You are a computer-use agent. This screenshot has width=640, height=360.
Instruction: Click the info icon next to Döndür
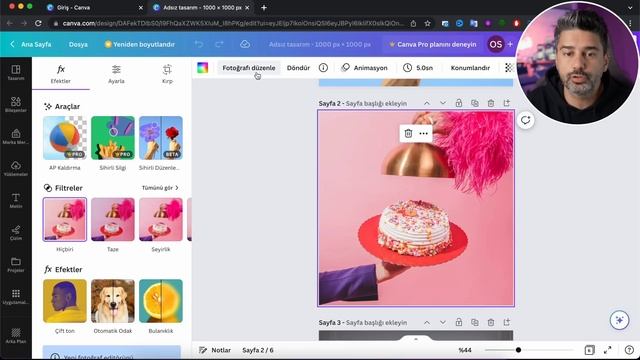323,68
